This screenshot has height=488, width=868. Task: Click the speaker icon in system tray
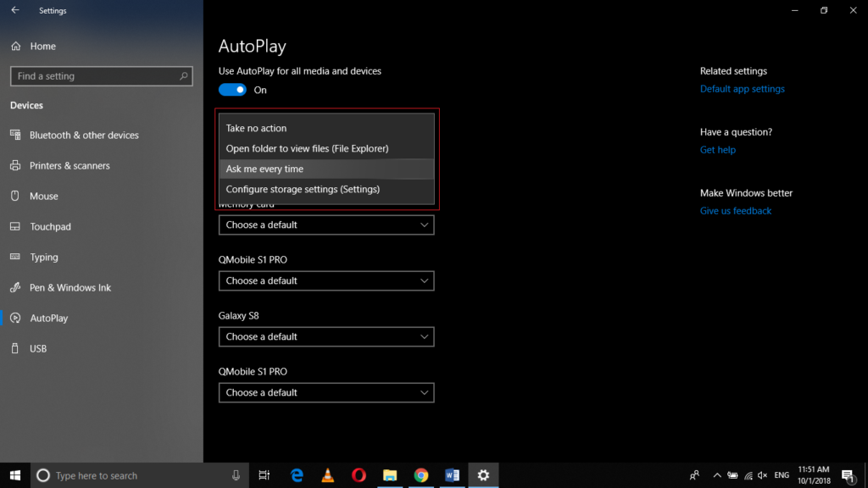[x=761, y=476]
